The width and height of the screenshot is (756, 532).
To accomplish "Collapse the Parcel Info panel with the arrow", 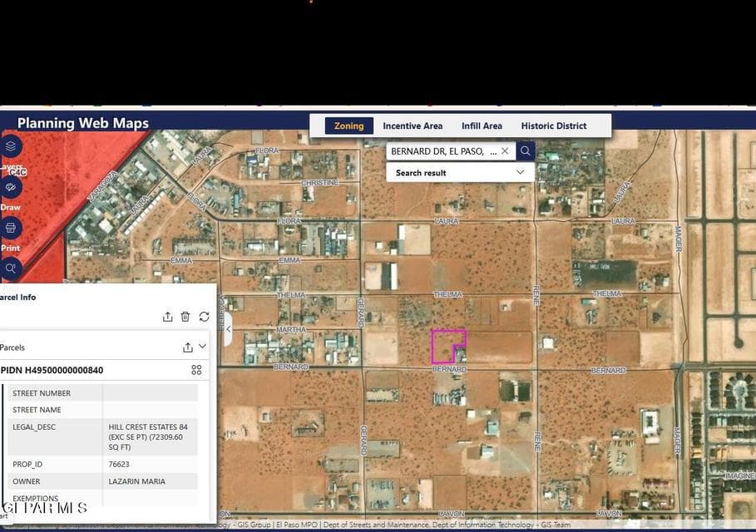I will [229, 328].
